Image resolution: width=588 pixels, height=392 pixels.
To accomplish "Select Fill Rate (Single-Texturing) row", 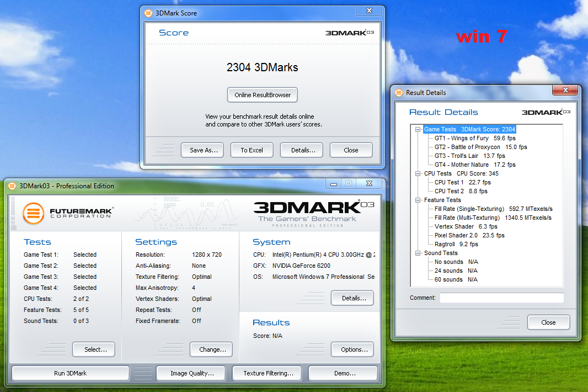I will click(494, 209).
